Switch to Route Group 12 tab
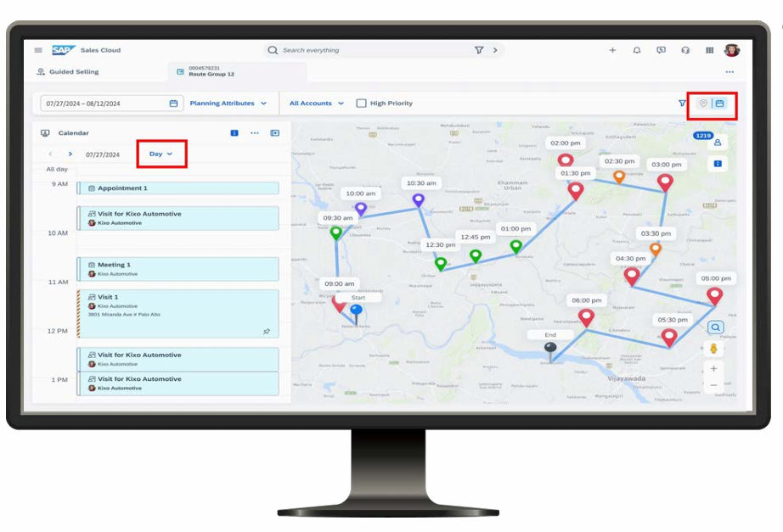783x532 pixels. click(238, 71)
